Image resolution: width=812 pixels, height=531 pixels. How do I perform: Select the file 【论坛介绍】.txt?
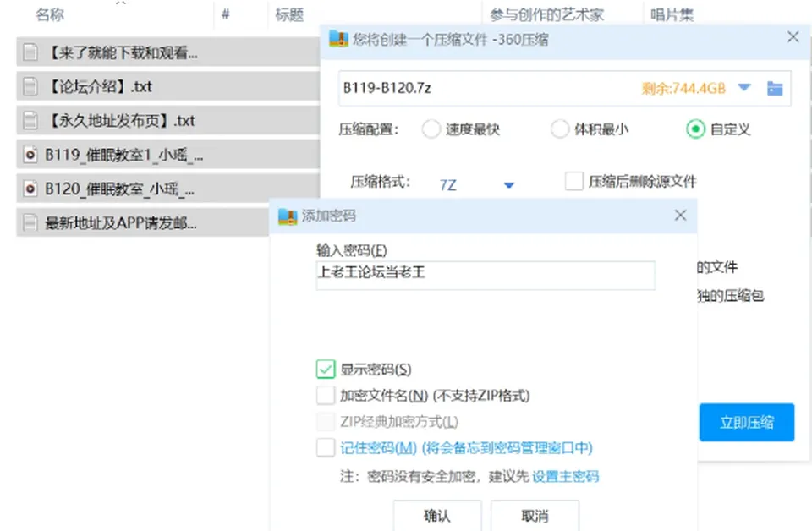[100, 86]
